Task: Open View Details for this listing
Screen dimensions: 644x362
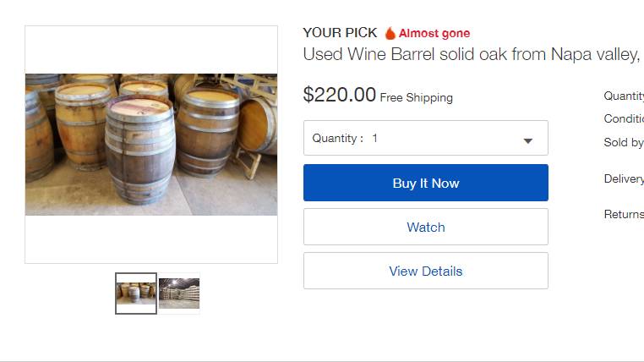Action: pyautogui.click(x=425, y=271)
